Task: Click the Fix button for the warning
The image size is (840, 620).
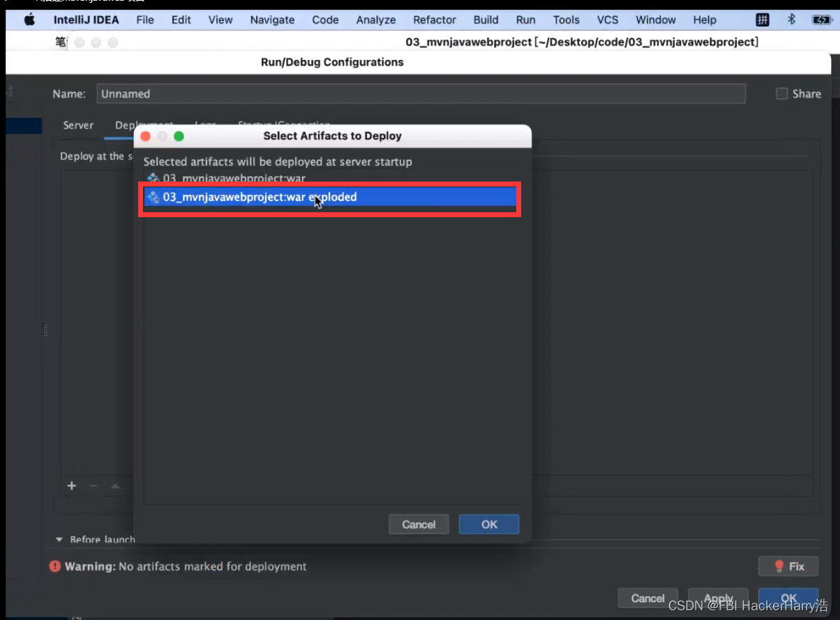Action: pyautogui.click(x=788, y=566)
